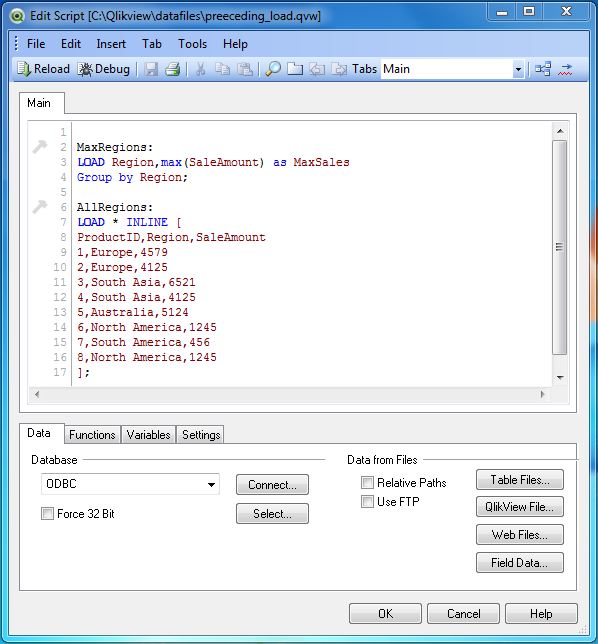
Task: Click the script line '5,Australia,5124'
Action: click(x=133, y=312)
